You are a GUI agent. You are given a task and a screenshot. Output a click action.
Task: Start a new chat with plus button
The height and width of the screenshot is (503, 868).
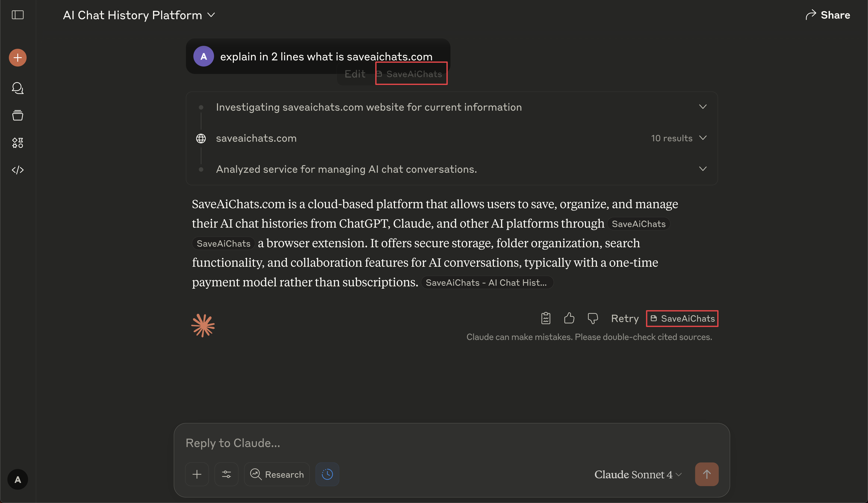point(18,57)
